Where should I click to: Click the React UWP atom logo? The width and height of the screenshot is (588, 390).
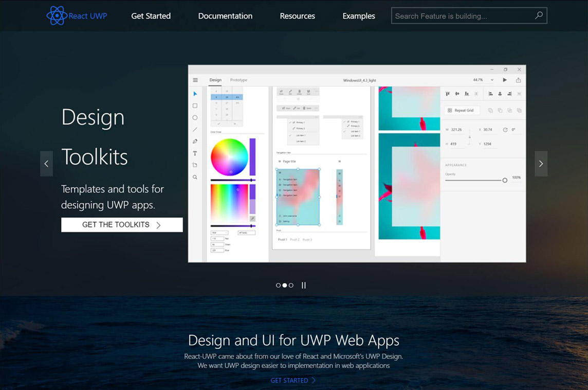point(57,16)
